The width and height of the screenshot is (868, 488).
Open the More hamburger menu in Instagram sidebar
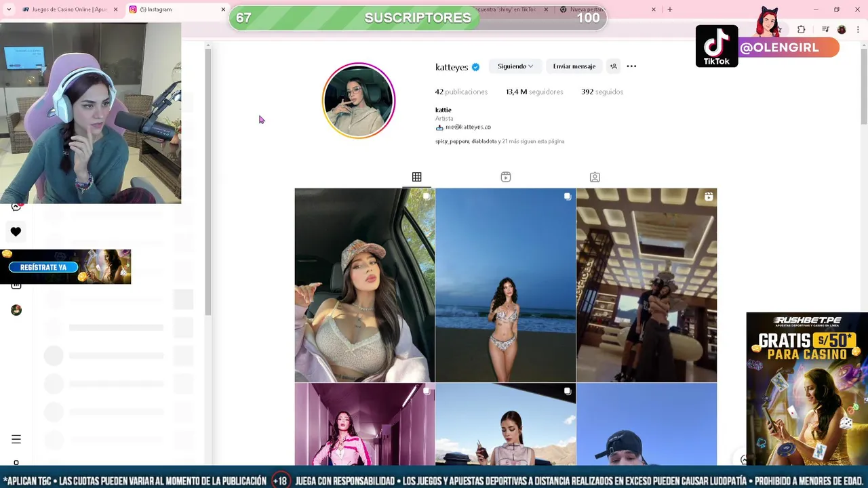pyautogui.click(x=16, y=439)
